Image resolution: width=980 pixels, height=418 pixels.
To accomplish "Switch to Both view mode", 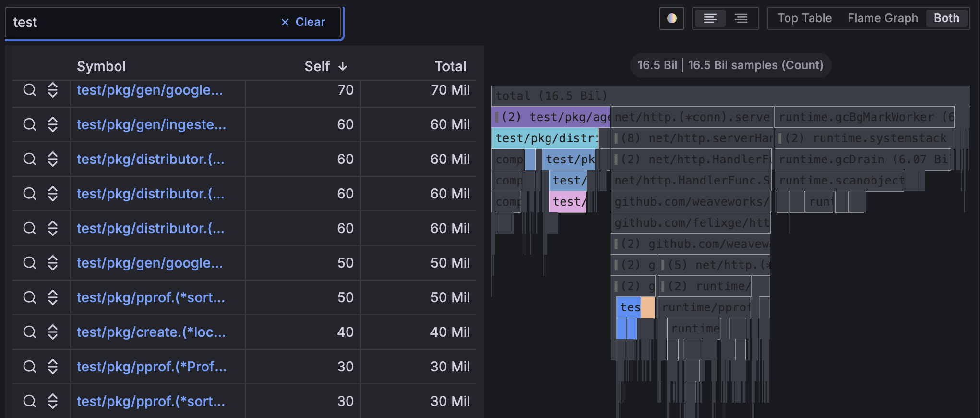I will (x=946, y=18).
